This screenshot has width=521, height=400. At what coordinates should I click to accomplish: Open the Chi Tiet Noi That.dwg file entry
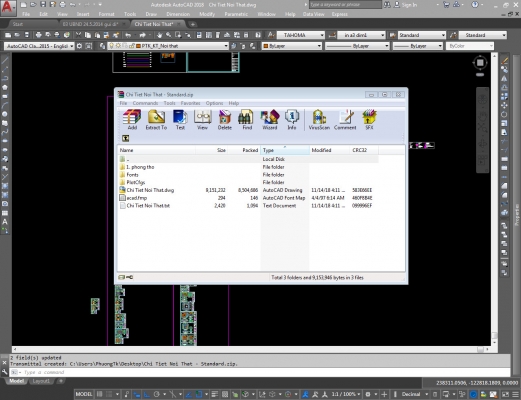point(150,190)
